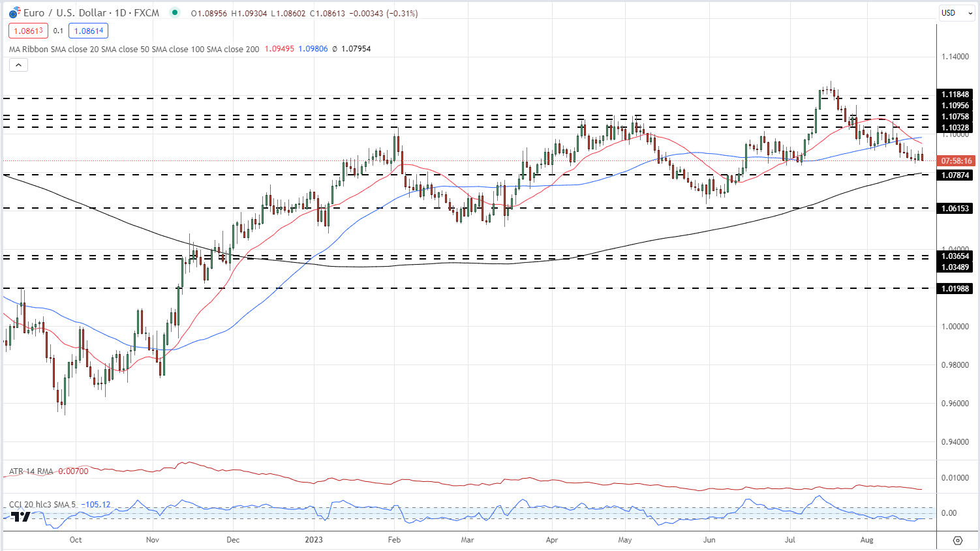Click the EUR/USD flag symbol icon
Viewport: 980px width, 551px height.
pyautogui.click(x=14, y=13)
